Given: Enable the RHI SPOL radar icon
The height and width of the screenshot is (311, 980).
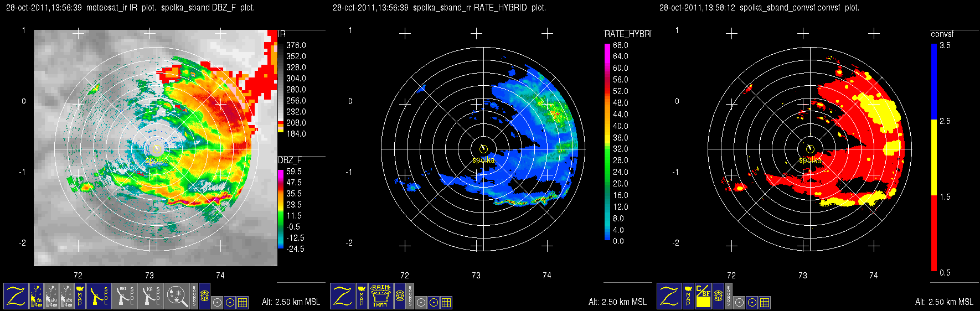Looking at the screenshot, I should coord(125,296).
